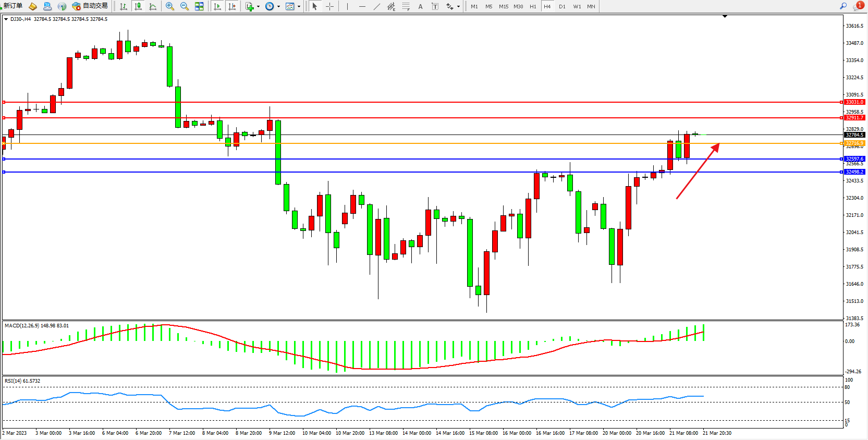This screenshot has width=868, height=440.
Task: Select the horizontal line drawing tool
Action: pos(362,6)
